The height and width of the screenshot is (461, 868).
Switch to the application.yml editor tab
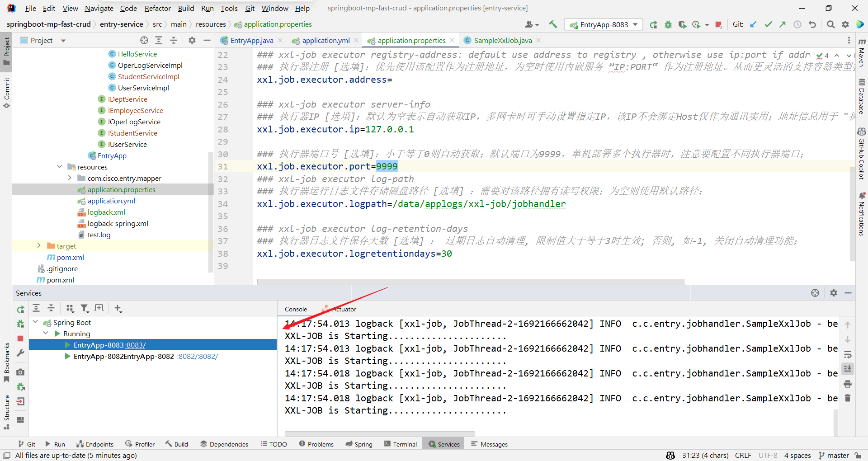[x=325, y=40]
